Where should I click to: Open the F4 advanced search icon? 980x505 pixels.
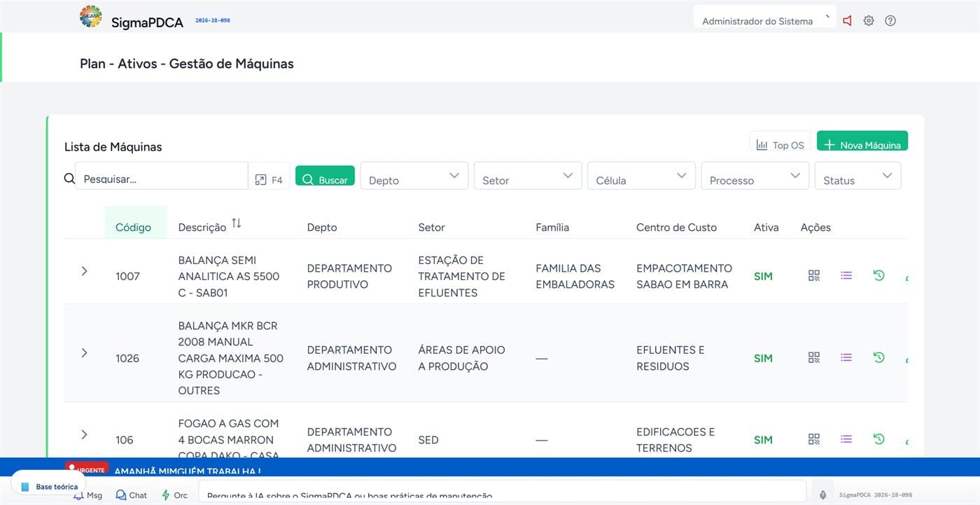coord(269,180)
